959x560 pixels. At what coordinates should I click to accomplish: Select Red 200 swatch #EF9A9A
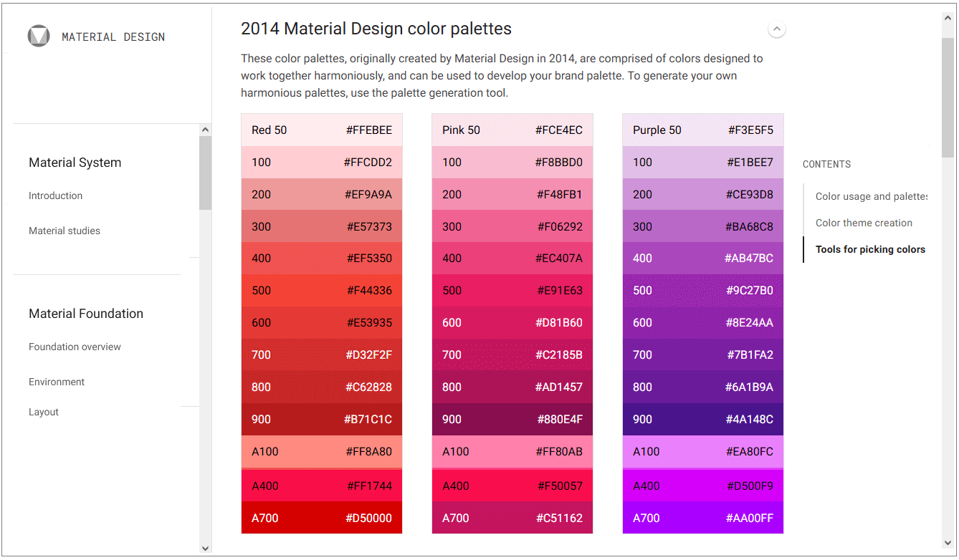click(322, 194)
